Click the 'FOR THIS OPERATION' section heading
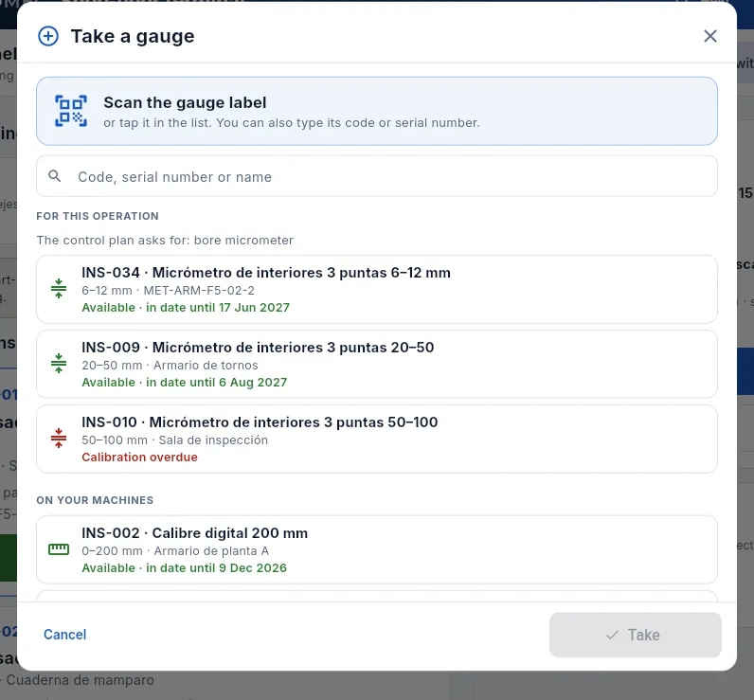754x700 pixels. 98,216
